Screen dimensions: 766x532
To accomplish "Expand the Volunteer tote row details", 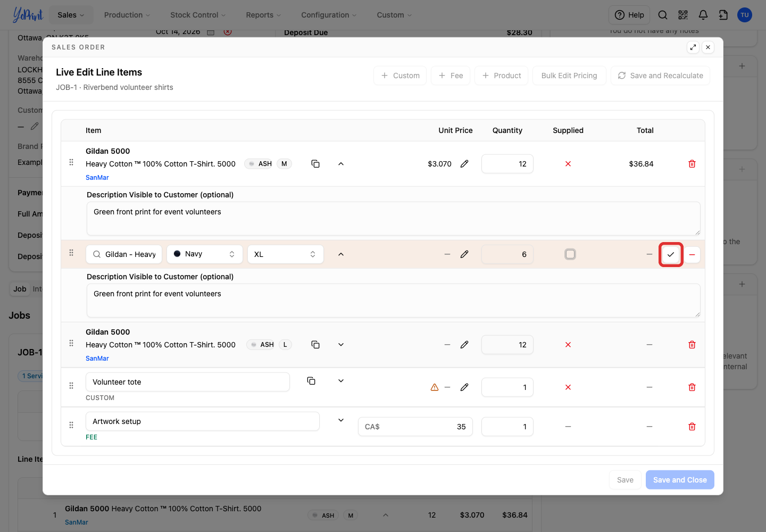I will [341, 381].
